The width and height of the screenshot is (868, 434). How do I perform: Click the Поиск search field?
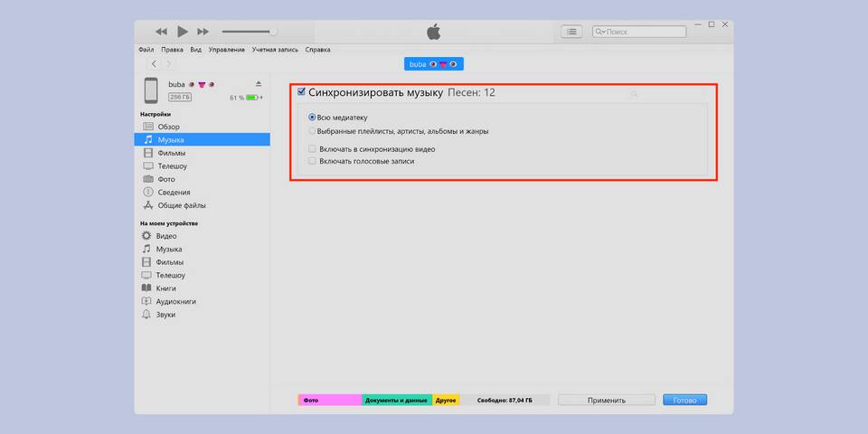coord(639,33)
